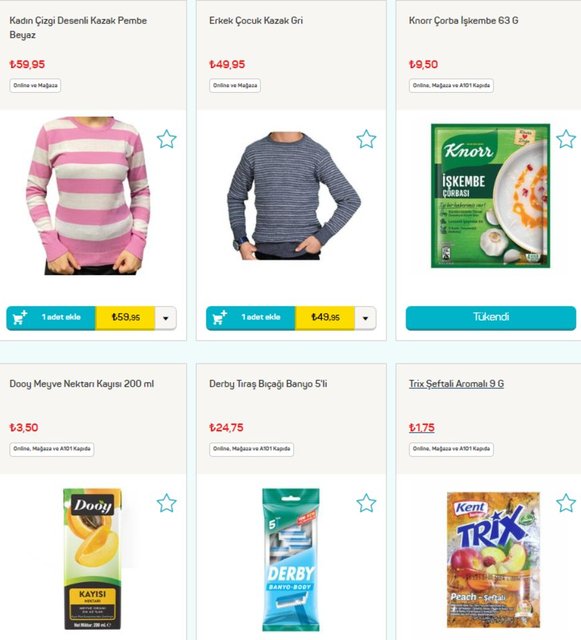
Task: Open Trix Şeftali Aromalı 9 G link
Action: [456, 384]
